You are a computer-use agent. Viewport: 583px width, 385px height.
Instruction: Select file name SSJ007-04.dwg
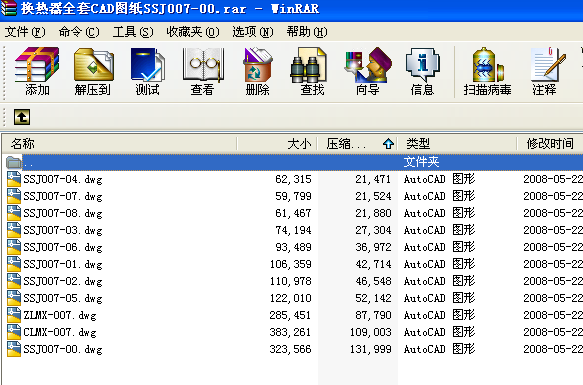(63, 179)
